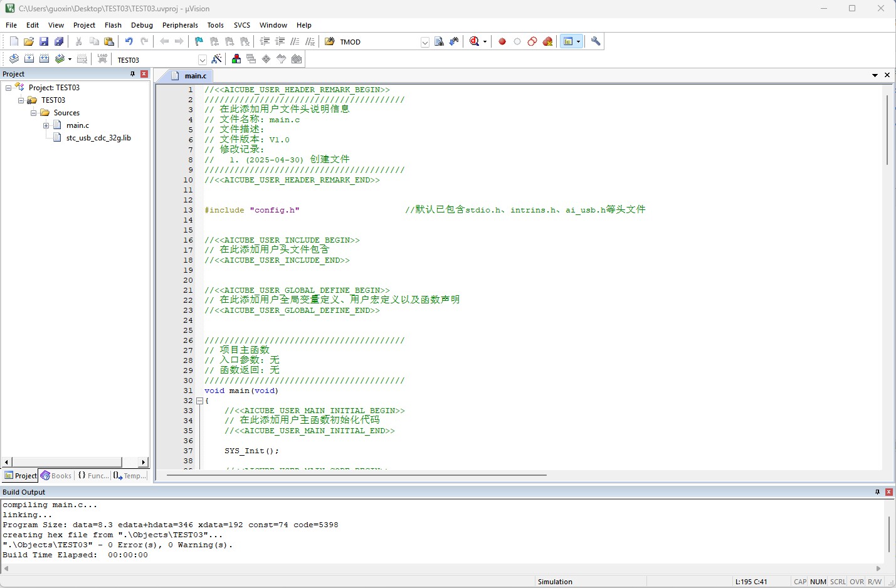The height and width of the screenshot is (588, 896).
Task: Collapse the Sources folder in tree
Action: click(34, 113)
